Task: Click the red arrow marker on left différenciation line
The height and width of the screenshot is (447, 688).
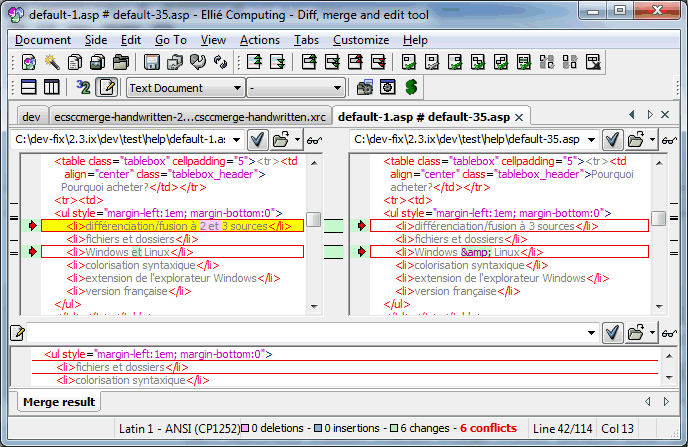Action: (32, 225)
